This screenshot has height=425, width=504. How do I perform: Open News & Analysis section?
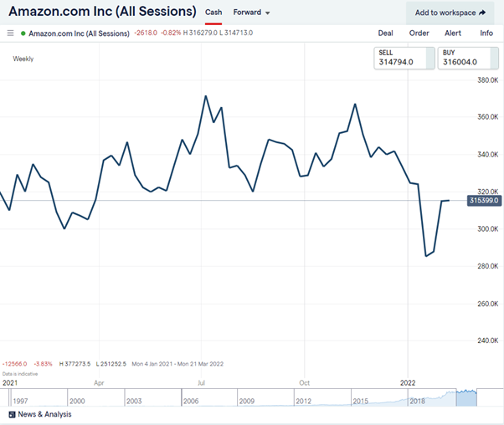pos(44,414)
